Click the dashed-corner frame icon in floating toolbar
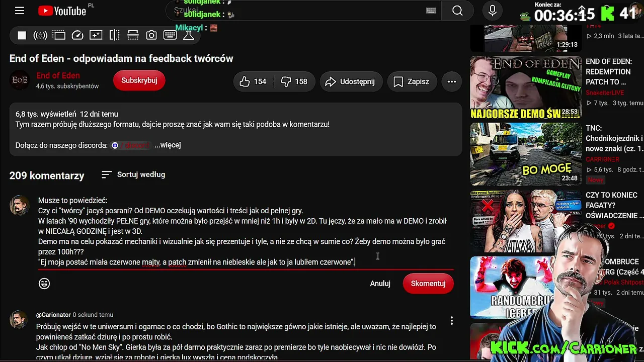The width and height of the screenshot is (644, 362). (59, 35)
